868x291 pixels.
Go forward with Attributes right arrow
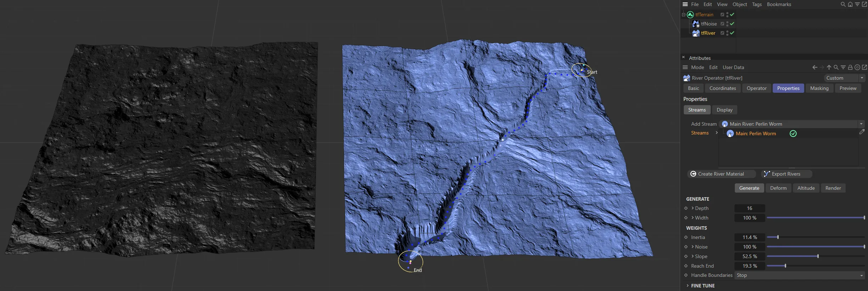822,67
